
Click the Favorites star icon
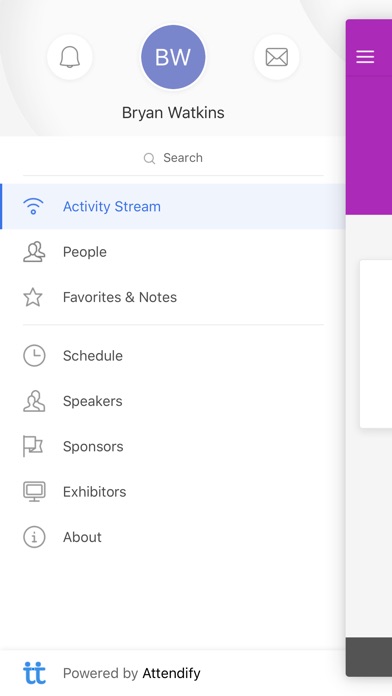click(x=33, y=297)
